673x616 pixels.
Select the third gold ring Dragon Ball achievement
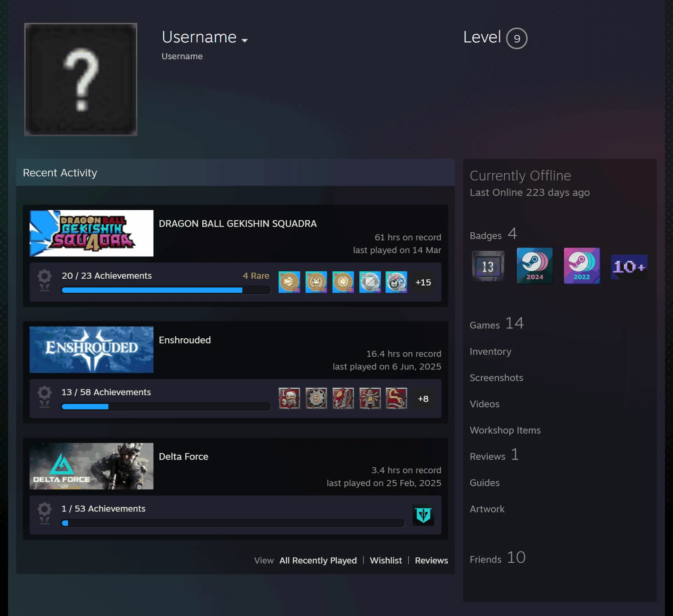point(343,282)
